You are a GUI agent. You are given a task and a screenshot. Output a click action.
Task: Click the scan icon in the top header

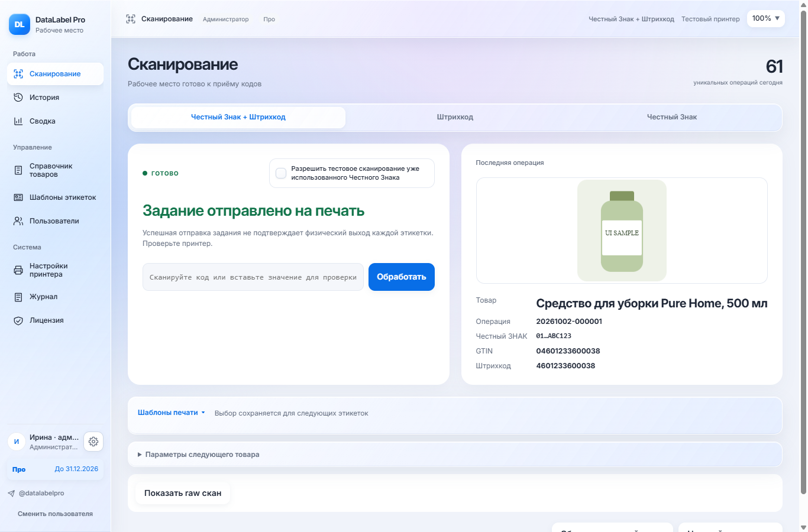pyautogui.click(x=131, y=19)
